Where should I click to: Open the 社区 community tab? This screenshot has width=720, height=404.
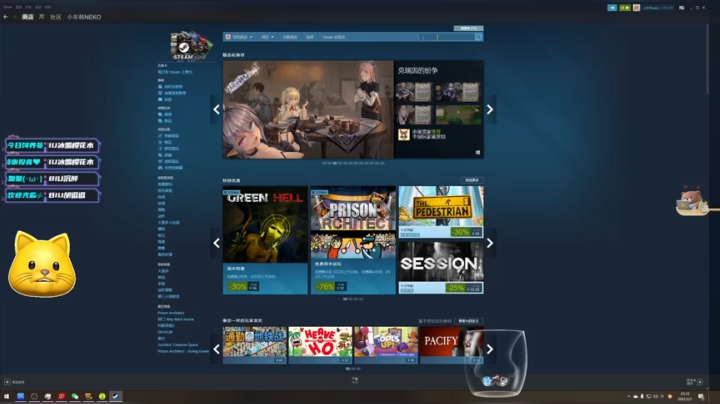[56, 17]
